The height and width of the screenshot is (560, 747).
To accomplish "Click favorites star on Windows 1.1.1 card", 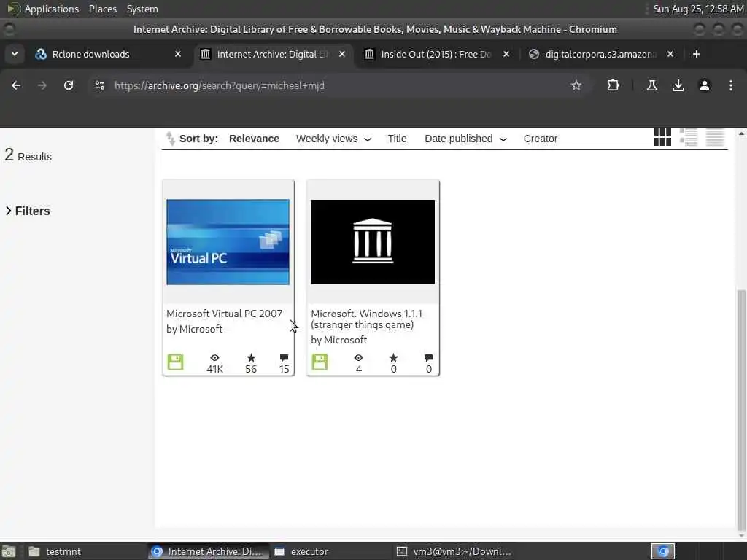I will 393,357.
